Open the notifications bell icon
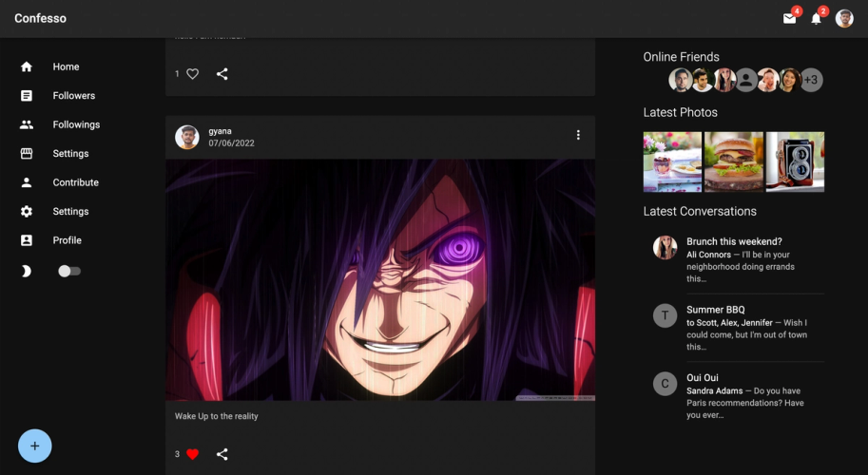The width and height of the screenshot is (868, 475). [x=816, y=19]
